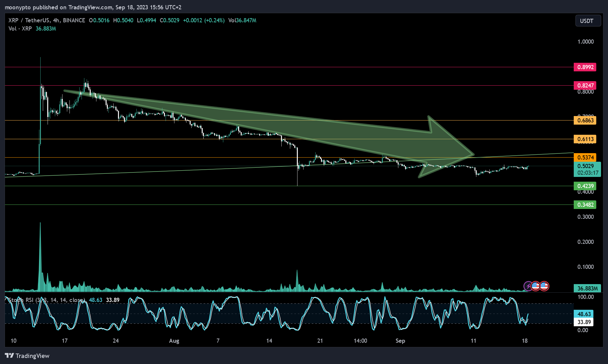The image size is (608, 364).
Task: Click the date 24 on time axis
Action: coord(116,341)
